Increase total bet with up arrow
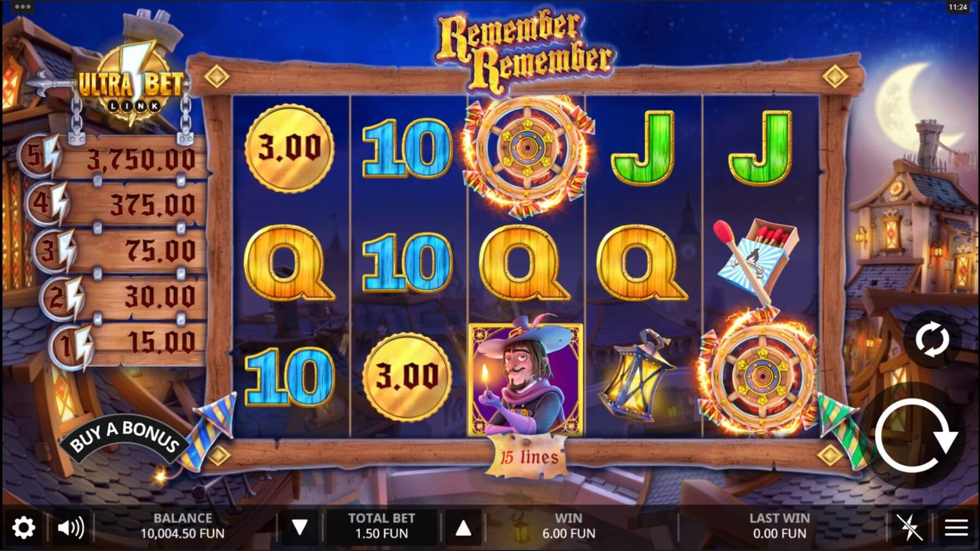The height and width of the screenshot is (551, 980). point(463,527)
